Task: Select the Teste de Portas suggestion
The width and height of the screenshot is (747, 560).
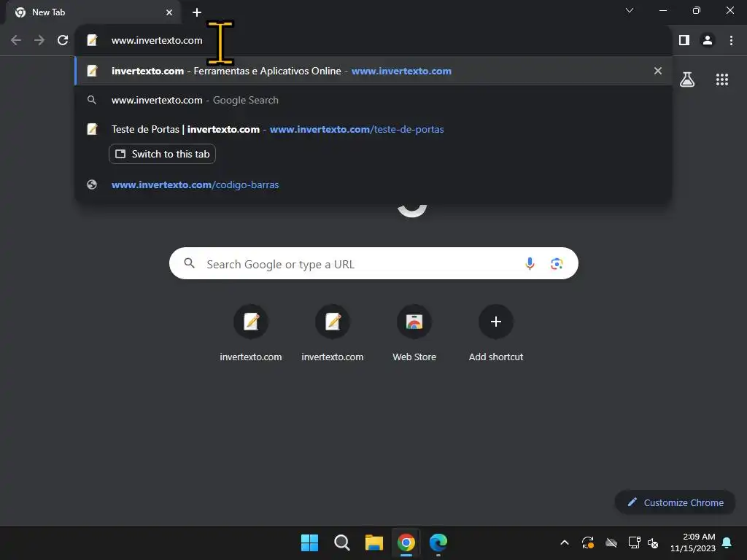Action: [x=373, y=129]
